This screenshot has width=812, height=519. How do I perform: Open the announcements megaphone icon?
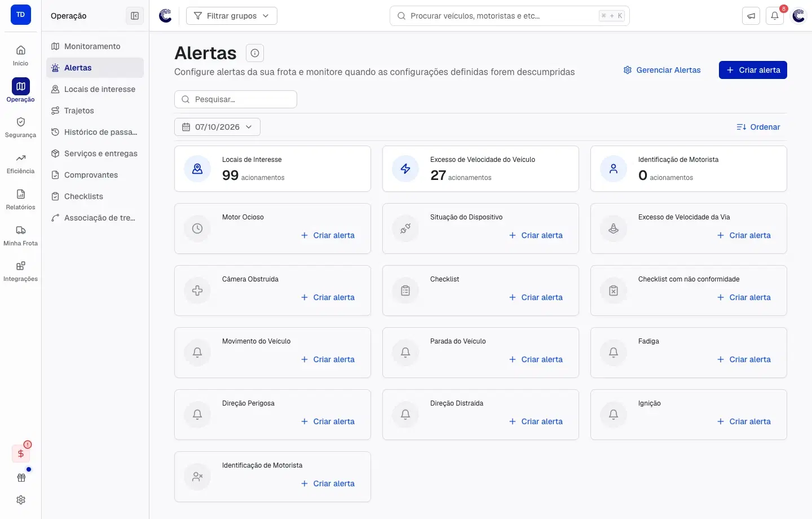tap(751, 16)
